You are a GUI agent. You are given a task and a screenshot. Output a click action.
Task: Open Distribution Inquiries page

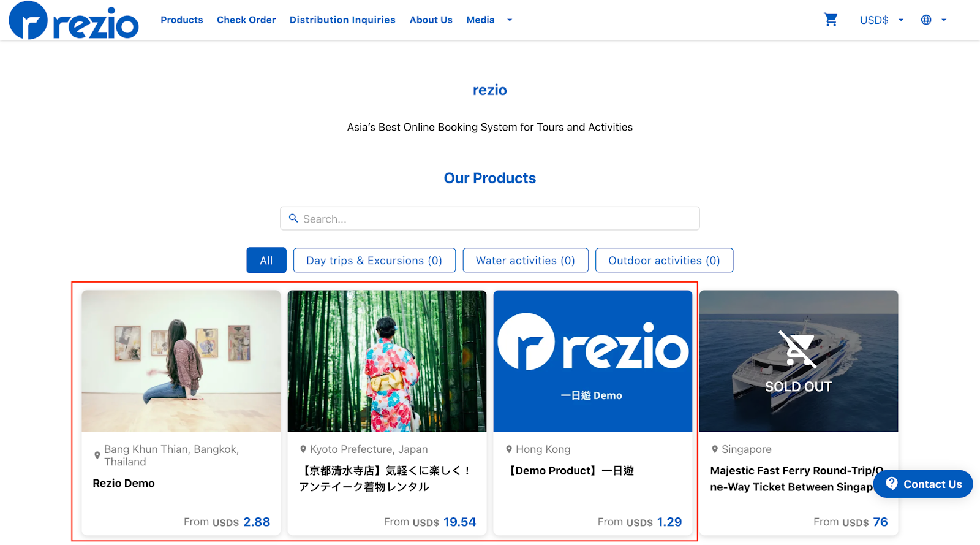coord(342,20)
